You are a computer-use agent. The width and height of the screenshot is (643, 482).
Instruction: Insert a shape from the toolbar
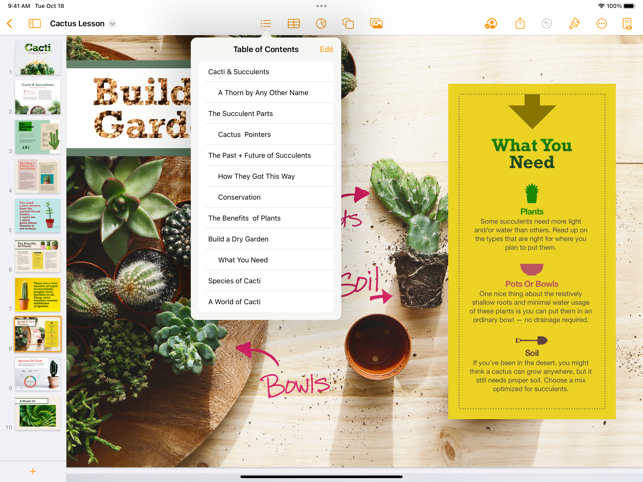point(348,23)
